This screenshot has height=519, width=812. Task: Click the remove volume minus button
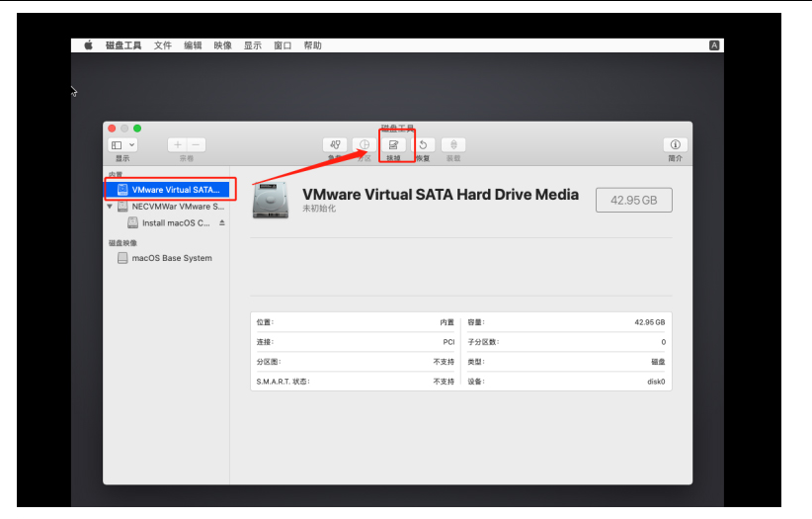click(x=197, y=145)
